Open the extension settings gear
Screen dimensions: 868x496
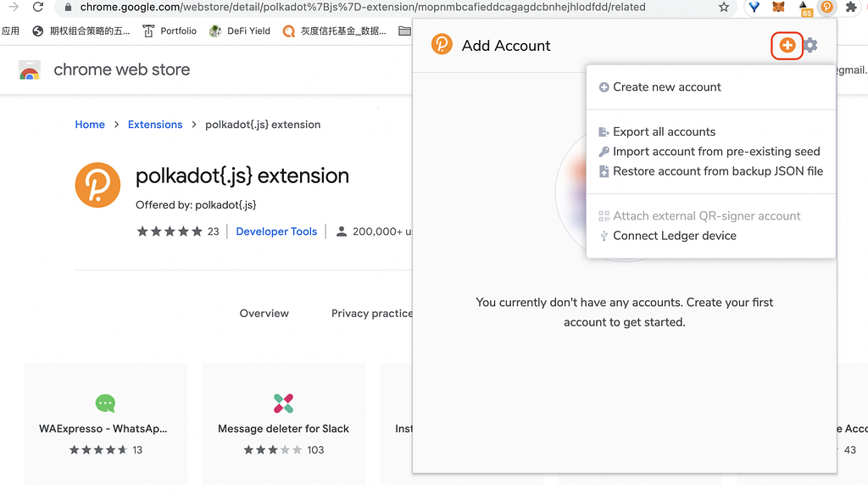811,45
